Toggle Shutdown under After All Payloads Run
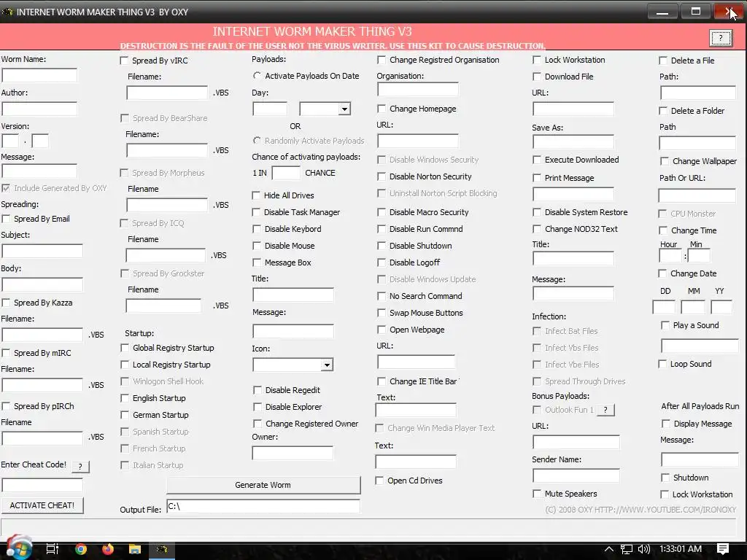 (665, 478)
